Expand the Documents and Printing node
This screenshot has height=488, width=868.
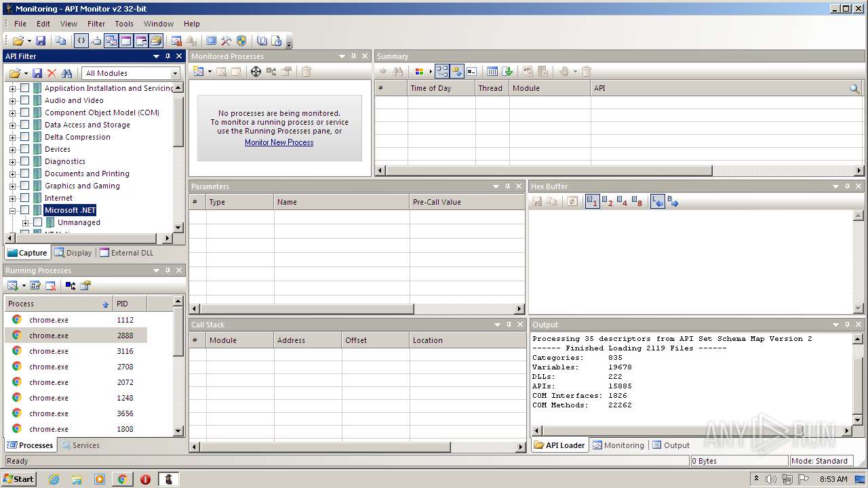pos(12,174)
